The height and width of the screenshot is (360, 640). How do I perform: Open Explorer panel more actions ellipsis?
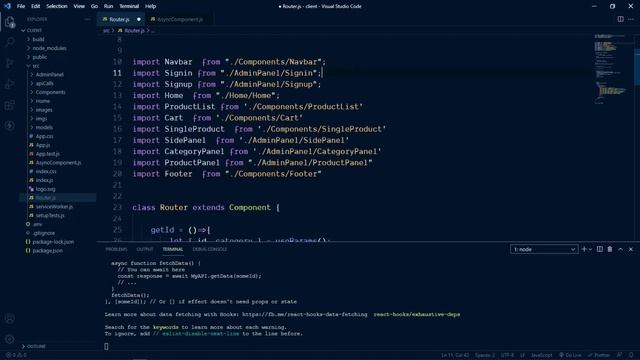click(87, 19)
